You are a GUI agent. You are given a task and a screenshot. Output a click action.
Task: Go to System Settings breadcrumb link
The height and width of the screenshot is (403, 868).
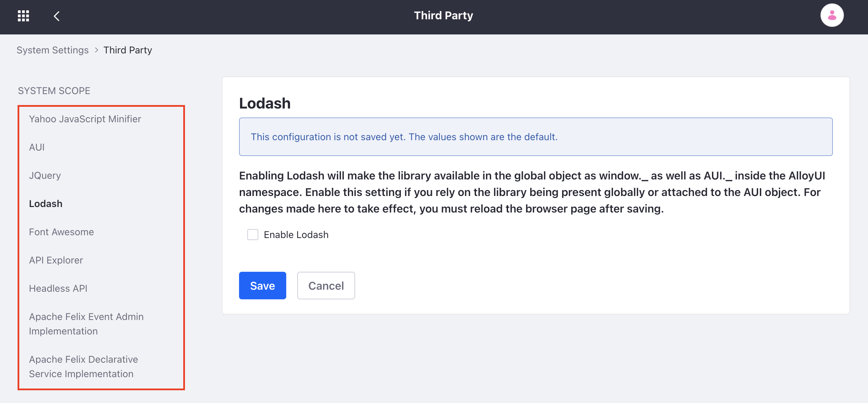click(53, 50)
